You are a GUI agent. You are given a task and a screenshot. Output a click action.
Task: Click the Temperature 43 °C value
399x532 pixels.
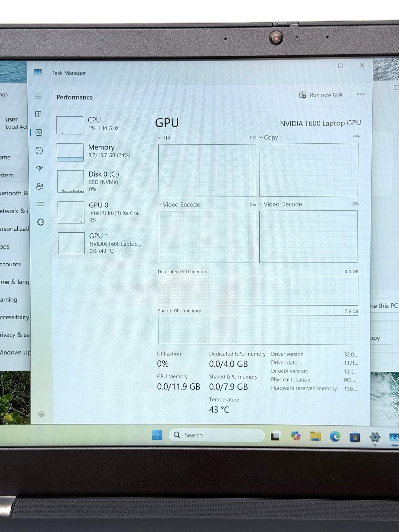(219, 410)
